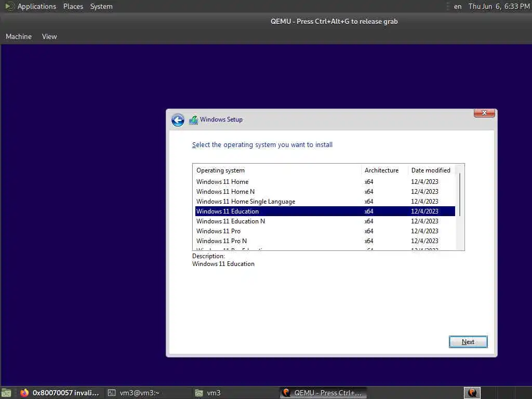
Task: Open the System menu
Action: [101, 6]
